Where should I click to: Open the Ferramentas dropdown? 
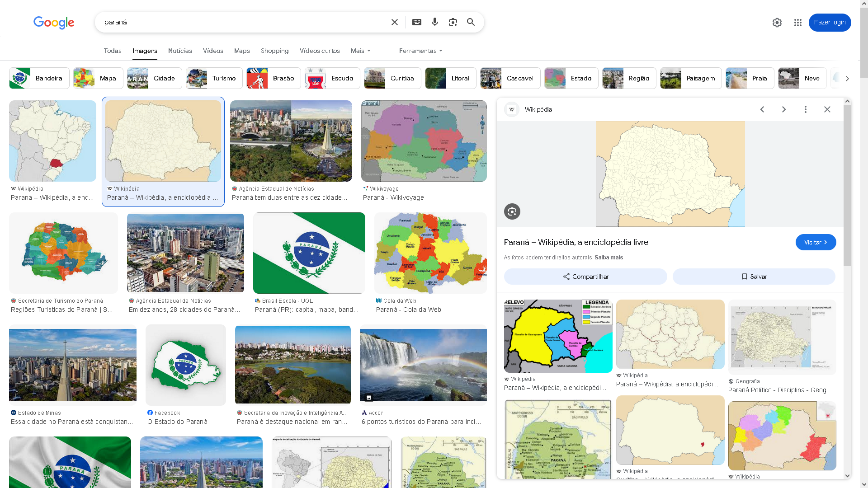pos(421,51)
